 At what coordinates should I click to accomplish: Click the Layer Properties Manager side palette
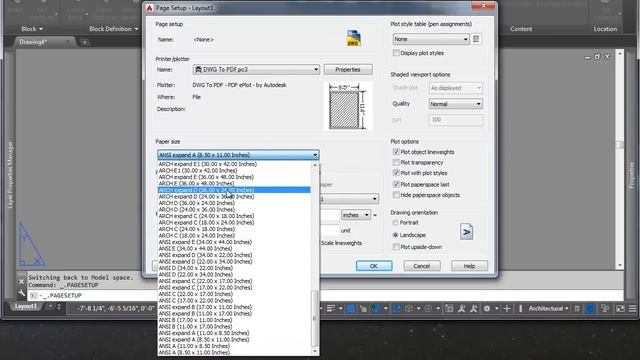[x=11, y=176]
